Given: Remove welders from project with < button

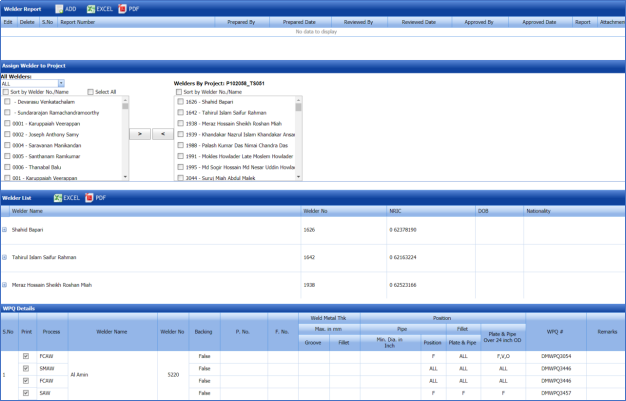Looking at the screenshot, I should tap(162, 133).
